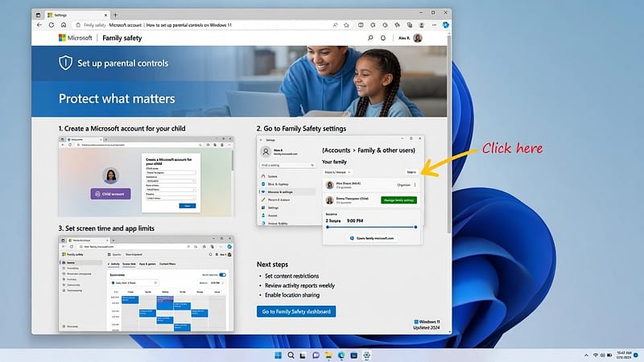
Task: Open Settings and more menu
Action: pos(434,25)
